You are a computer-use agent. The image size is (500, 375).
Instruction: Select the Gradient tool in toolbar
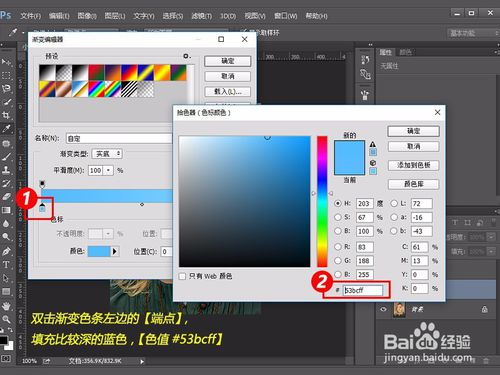[x=6, y=210]
